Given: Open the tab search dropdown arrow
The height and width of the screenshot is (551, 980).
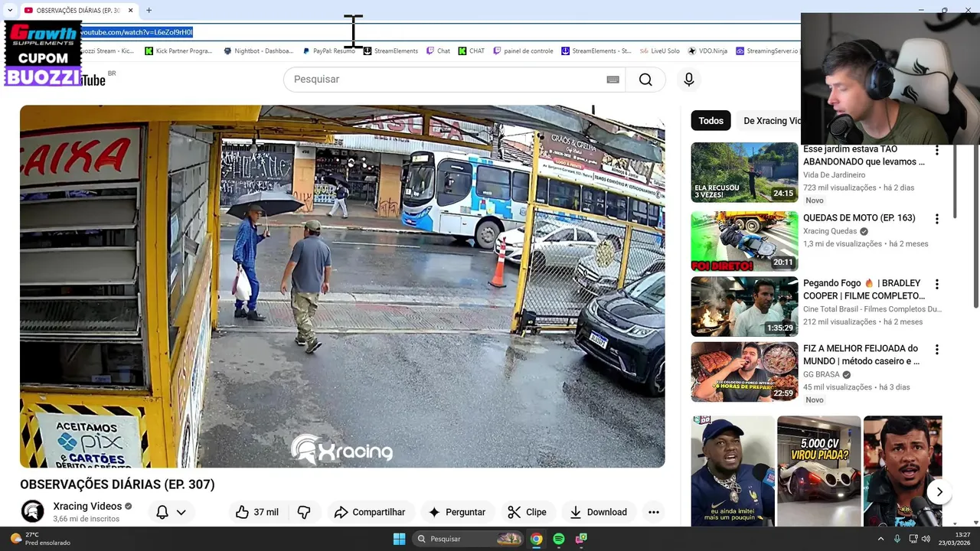Looking at the screenshot, I should tap(10, 11).
